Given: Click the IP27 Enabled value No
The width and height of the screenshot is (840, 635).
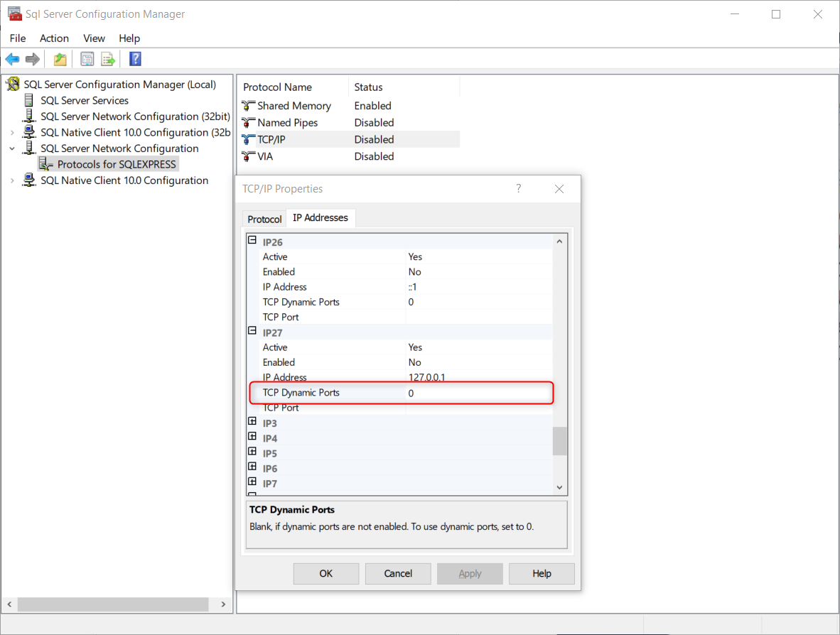Looking at the screenshot, I should coord(414,362).
